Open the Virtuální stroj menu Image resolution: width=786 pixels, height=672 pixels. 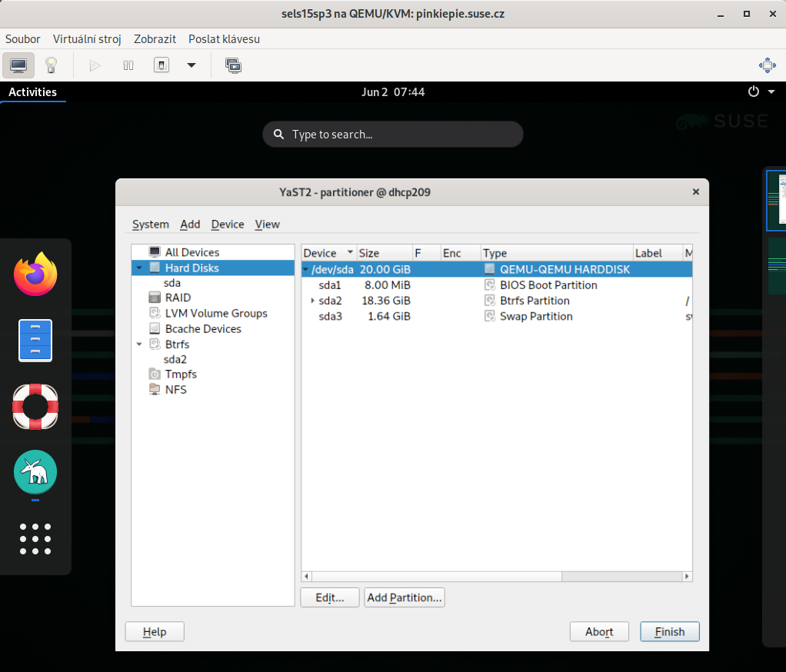click(x=87, y=38)
